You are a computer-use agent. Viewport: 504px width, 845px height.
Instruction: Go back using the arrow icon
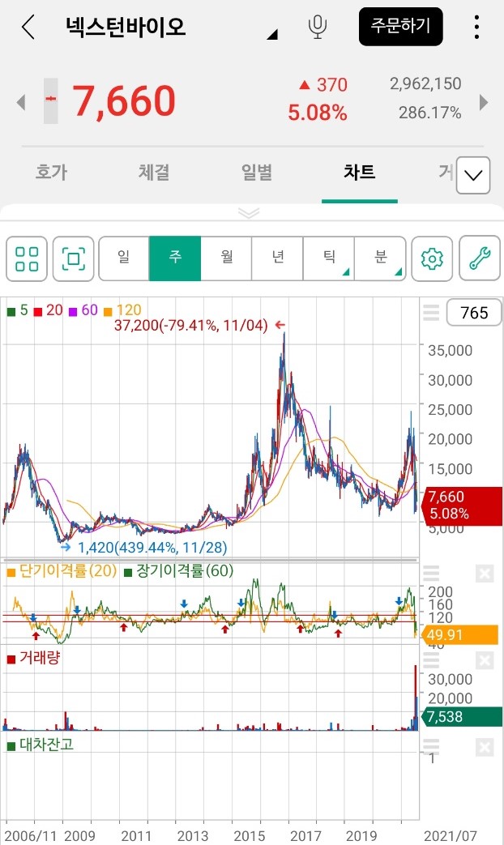click(x=28, y=27)
